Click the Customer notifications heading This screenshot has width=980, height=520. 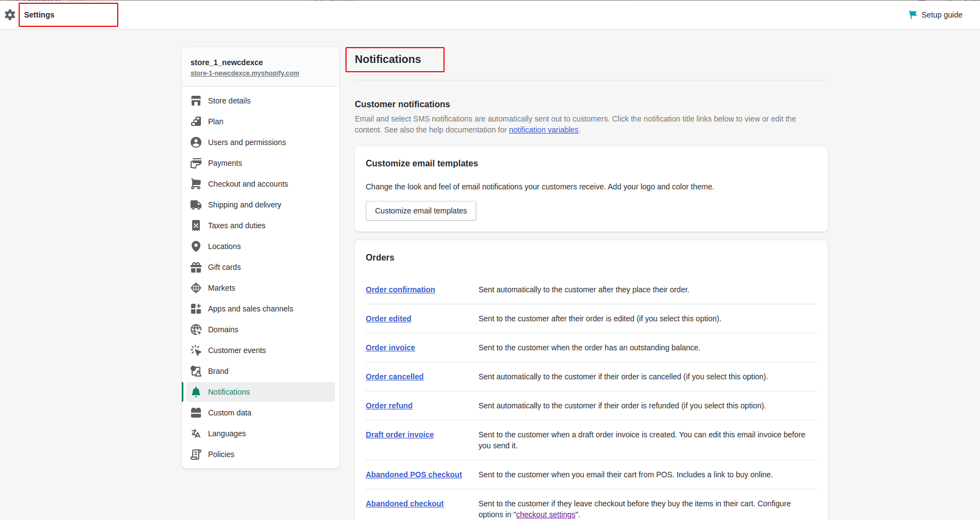[402, 104]
